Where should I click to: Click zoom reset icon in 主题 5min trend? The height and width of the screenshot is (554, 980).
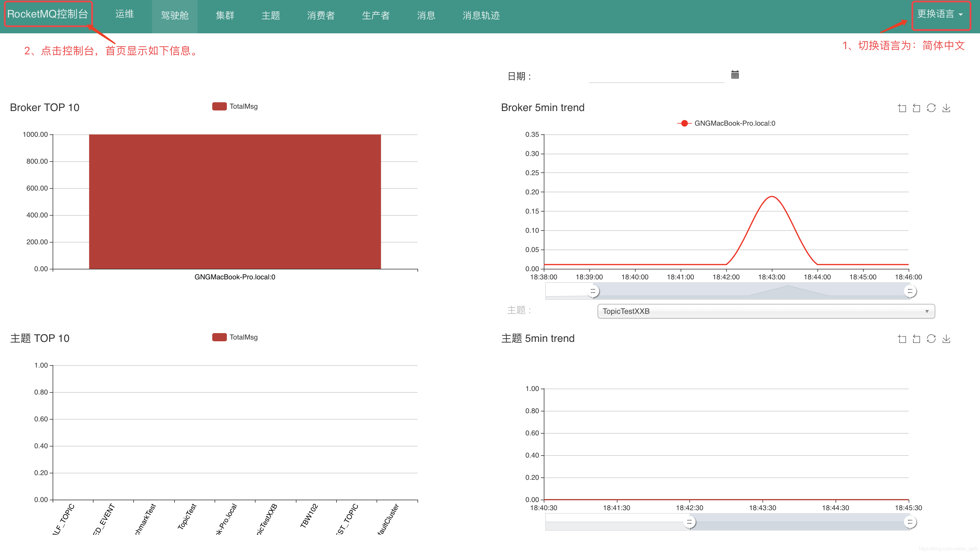point(917,339)
